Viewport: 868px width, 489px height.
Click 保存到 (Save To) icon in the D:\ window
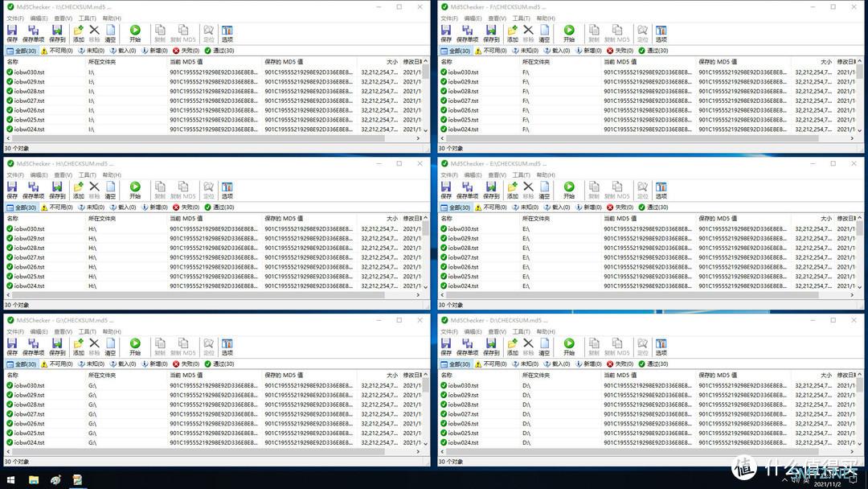click(x=491, y=347)
